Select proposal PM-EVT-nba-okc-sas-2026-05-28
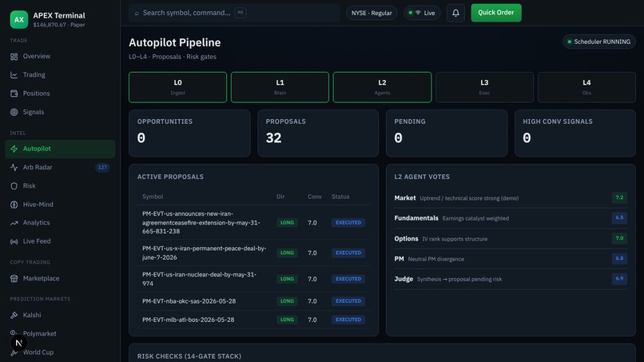Image resolution: width=644 pixels, height=362 pixels. point(254,301)
